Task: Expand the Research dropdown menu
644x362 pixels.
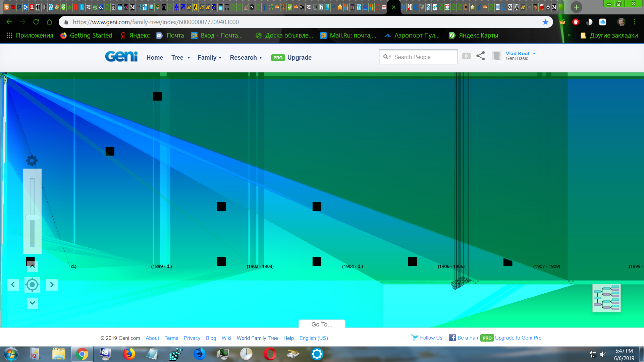Action: pyautogui.click(x=246, y=58)
